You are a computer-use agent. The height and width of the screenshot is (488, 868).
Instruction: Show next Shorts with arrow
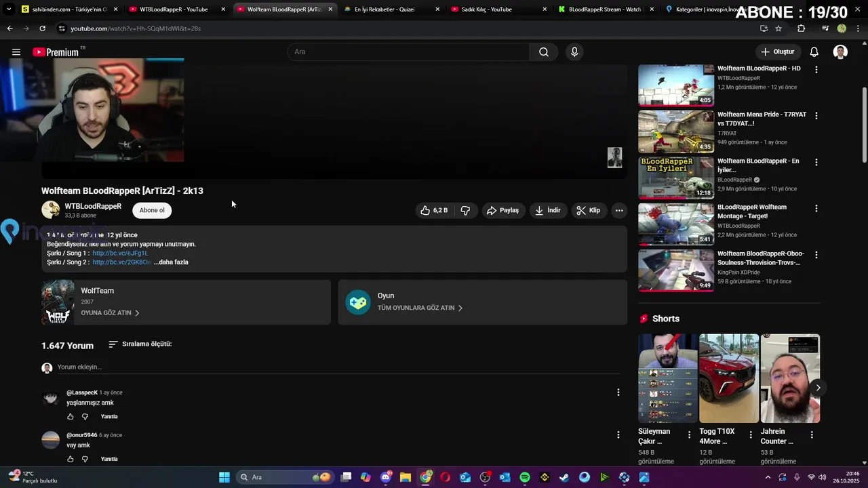pyautogui.click(x=818, y=388)
